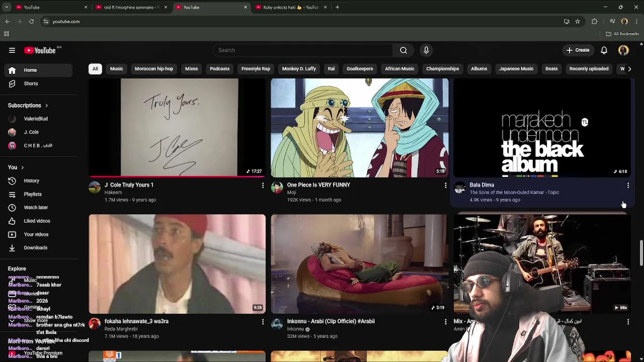Select the Albums filter chip
The image size is (644, 362).
(x=479, y=69)
